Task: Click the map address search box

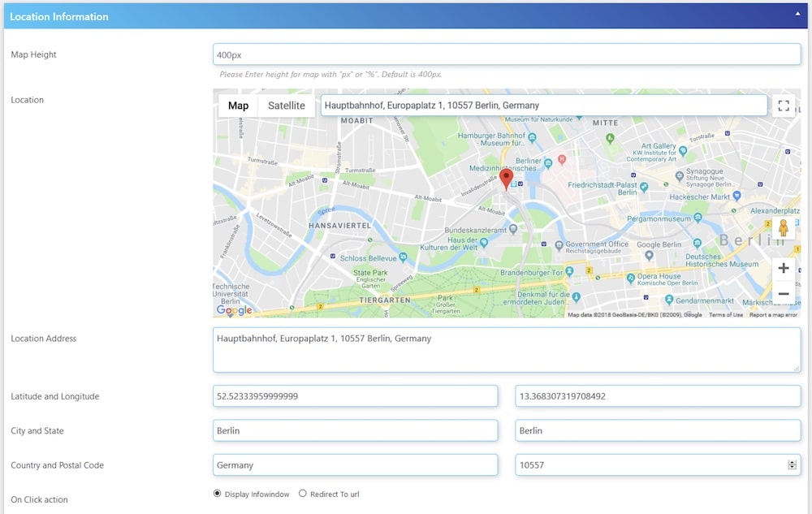Action: click(544, 106)
